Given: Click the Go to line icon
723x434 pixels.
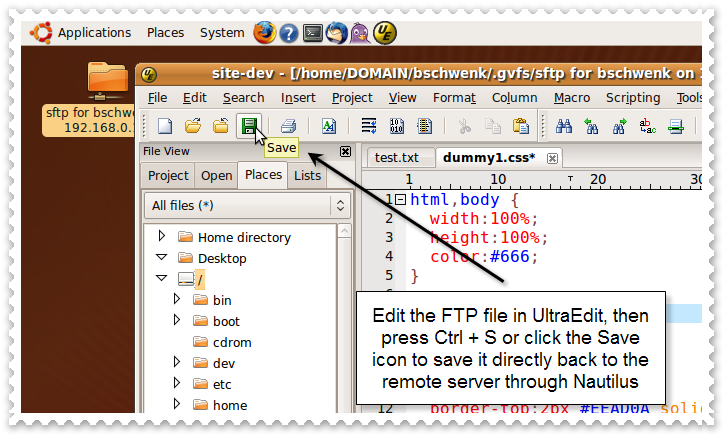Looking at the screenshot, I should [x=676, y=126].
